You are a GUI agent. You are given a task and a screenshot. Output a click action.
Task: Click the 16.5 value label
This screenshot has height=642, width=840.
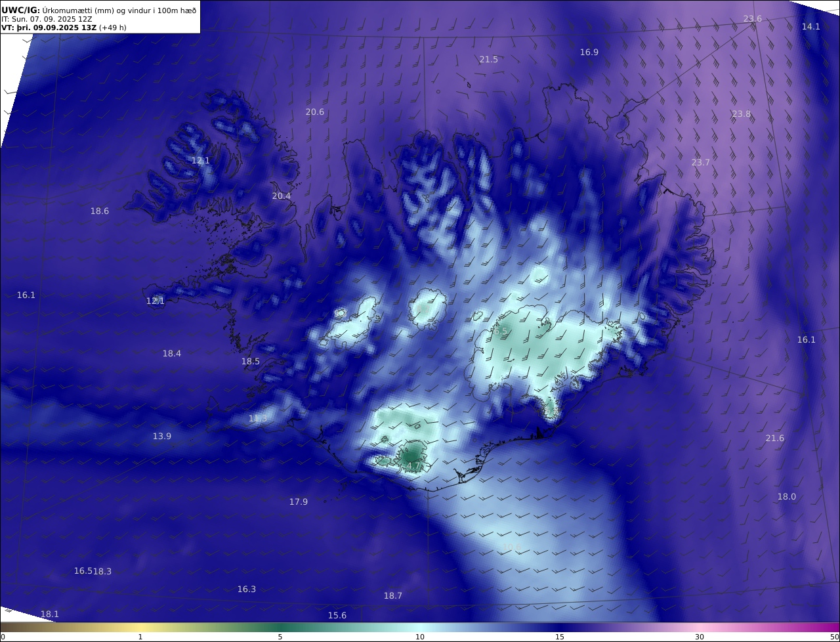tap(83, 570)
